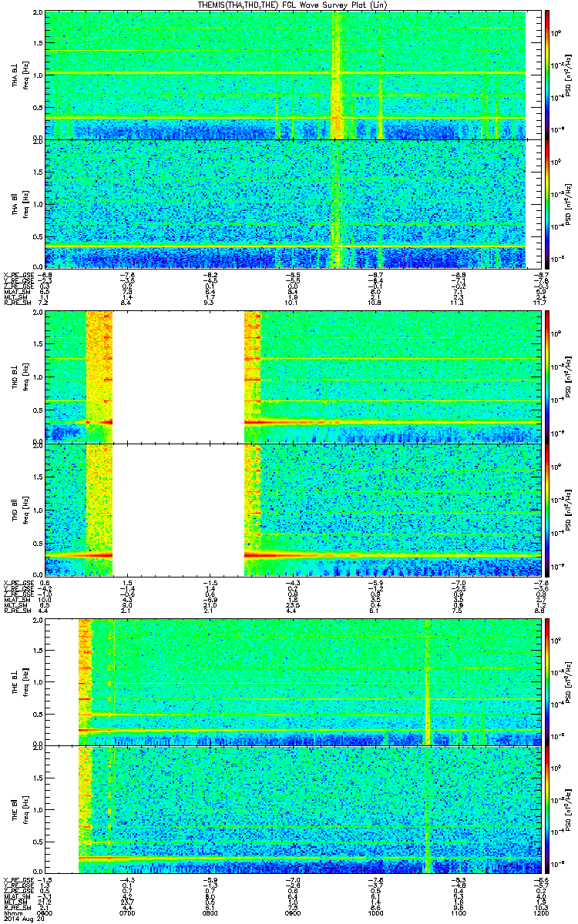This screenshot has width=578, height=924.
Task: Click the THA B-perpendicular PSD color bar
Action: pyautogui.click(x=547, y=75)
